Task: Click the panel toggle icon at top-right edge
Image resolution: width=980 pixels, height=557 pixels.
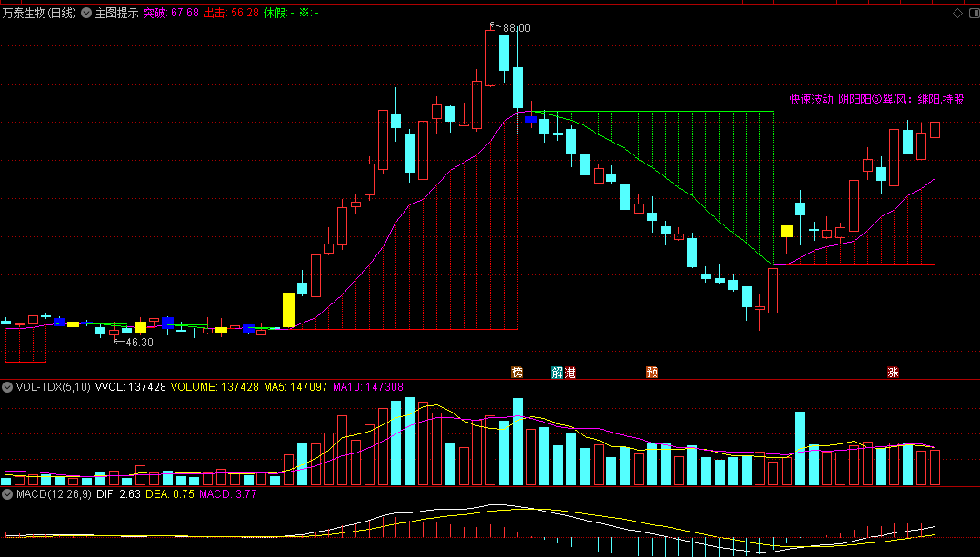Action: 973,13
